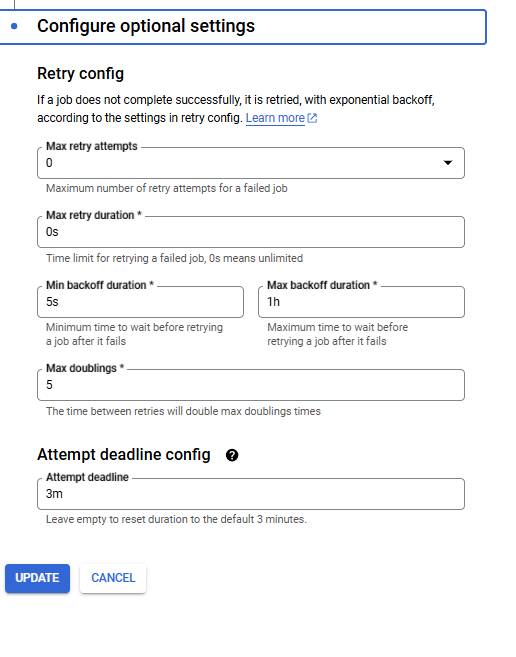Click the blue bullet beside Configure optional settings

(x=14, y=26)
